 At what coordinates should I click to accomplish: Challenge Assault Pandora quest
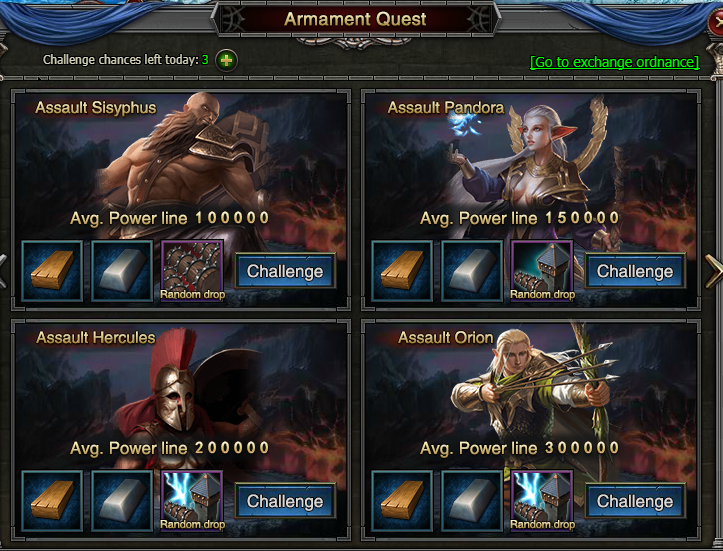click(x=635, y=271)
